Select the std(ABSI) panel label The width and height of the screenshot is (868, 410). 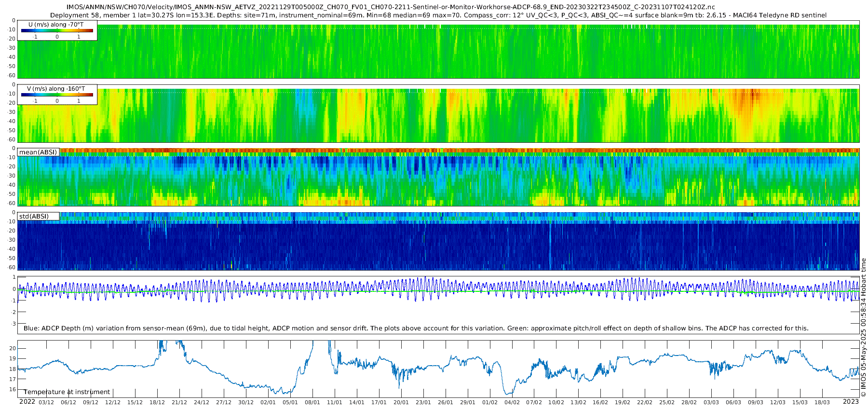[38, 216]
